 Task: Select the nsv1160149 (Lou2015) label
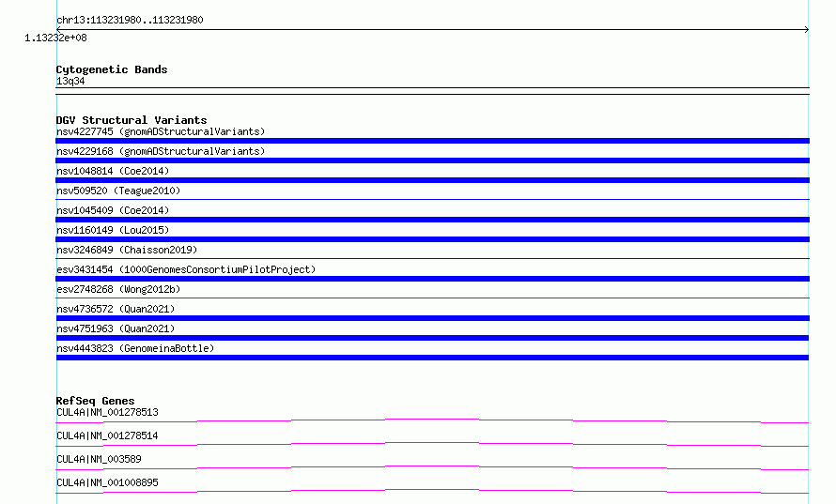point(113,230)
